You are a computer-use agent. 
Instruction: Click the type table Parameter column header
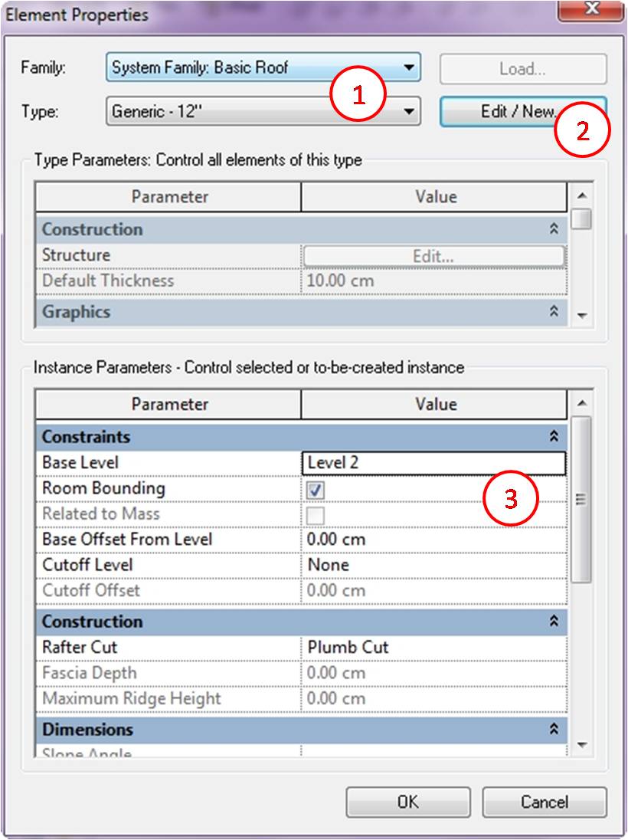[x=168, y=197]
